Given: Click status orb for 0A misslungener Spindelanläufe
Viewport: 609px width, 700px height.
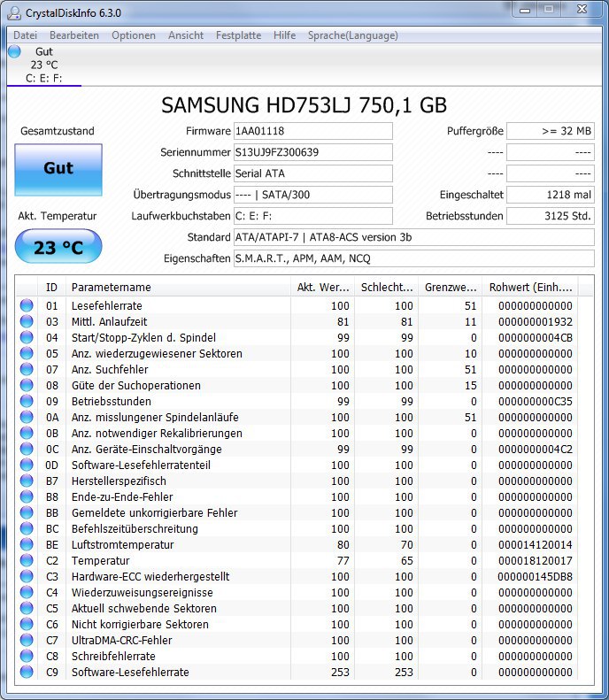Looking at the screenshot, I should pos(27,417).
